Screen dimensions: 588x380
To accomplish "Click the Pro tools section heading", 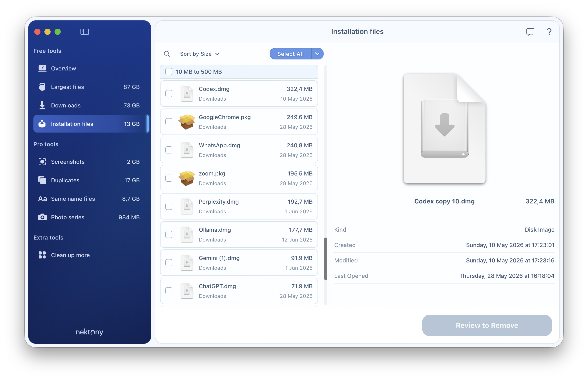I will 46,144.
